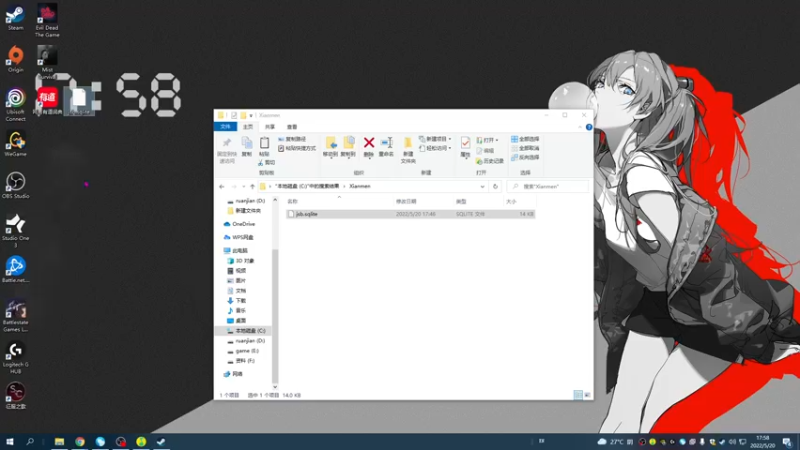Screen dimensions: 800x450
Task: Click History (历史记录) in ribbon
Action: 490,161
